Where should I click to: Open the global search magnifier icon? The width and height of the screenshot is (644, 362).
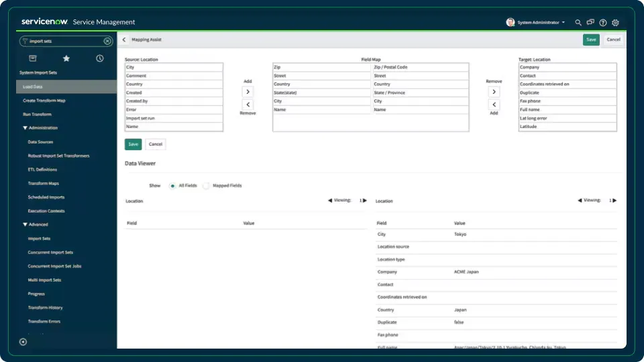click(578, 23)
